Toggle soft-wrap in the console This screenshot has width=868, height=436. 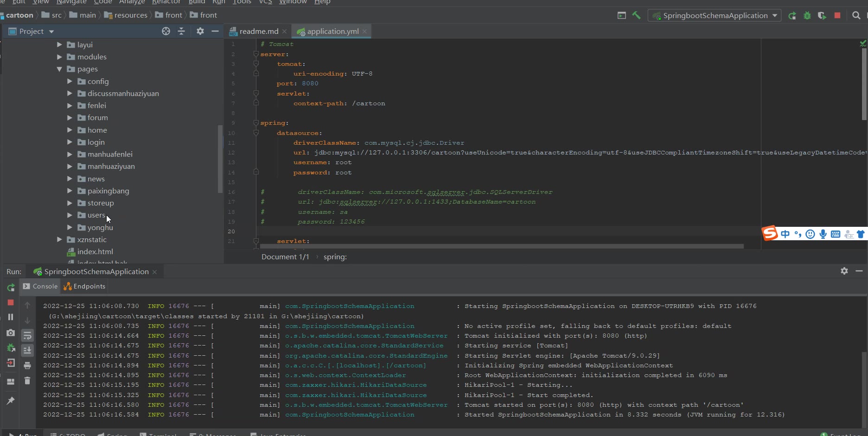pyautogui.click(x=27, y=335)
